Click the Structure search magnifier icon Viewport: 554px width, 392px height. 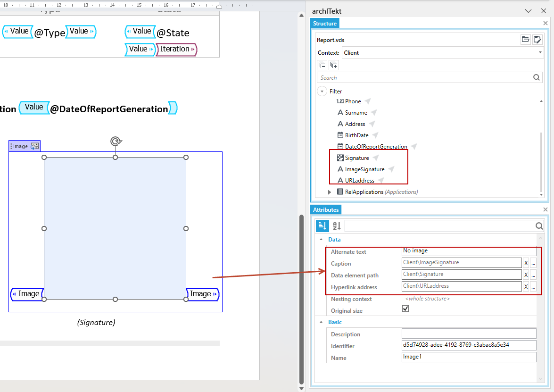[x=537, y=77]
